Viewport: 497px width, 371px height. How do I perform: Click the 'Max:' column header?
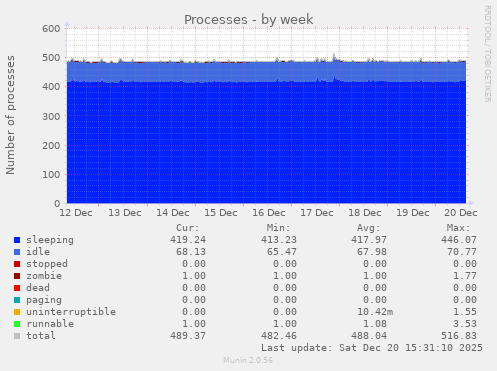click(x=459, y=228)
